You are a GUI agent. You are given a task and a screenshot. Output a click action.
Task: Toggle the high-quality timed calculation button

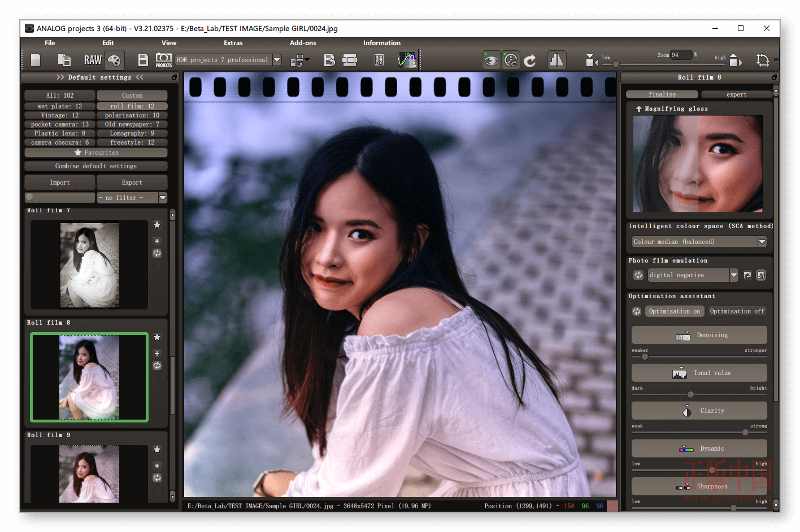point(511,60)
